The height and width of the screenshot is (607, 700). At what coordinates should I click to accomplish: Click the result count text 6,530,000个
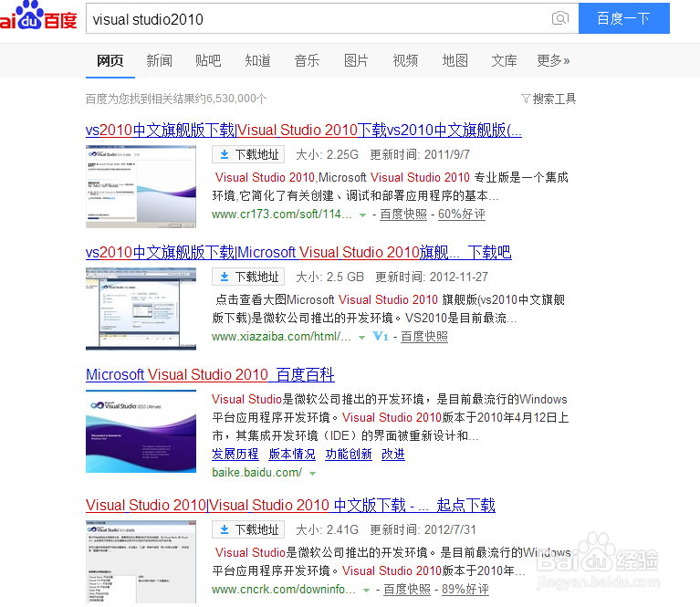click(x=236, y=99)
